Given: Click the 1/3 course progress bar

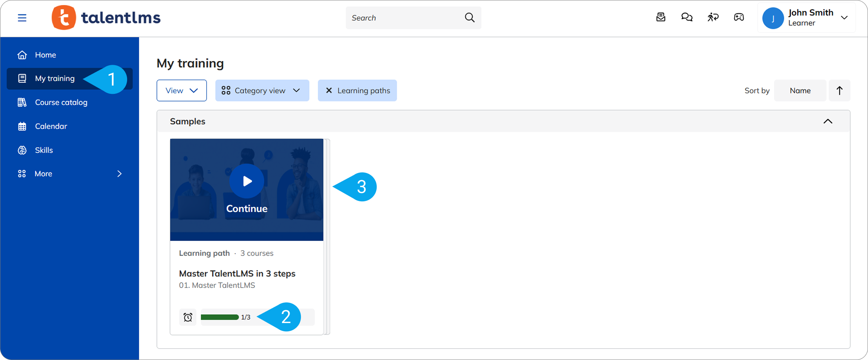Looking at the screenshot, I should point(220,317).
